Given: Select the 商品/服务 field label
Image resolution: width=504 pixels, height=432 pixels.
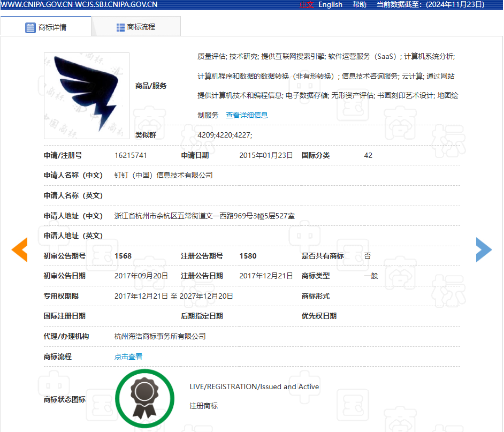Looking at the screenshot, I should [x=151, y=86].
